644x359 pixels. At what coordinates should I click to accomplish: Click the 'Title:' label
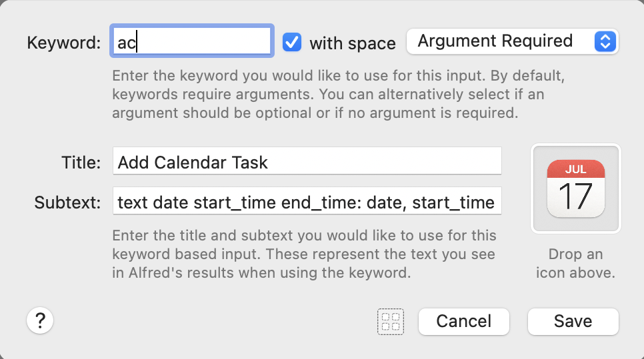(81, 163)
